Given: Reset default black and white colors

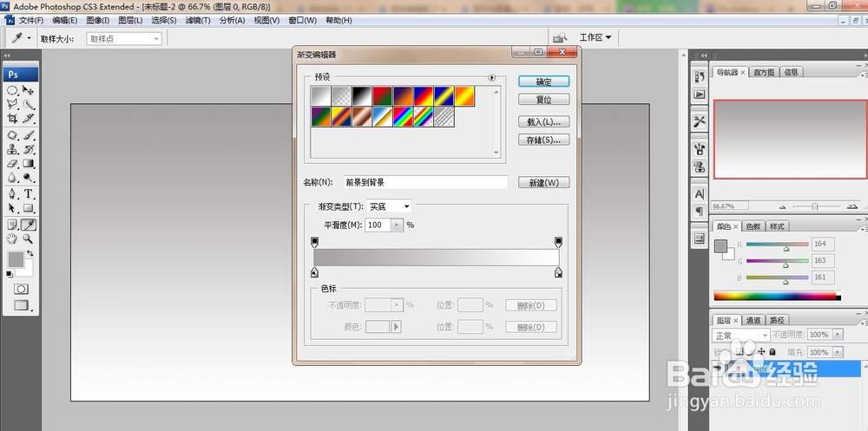Looking at the screenshot, I should 10,274.
